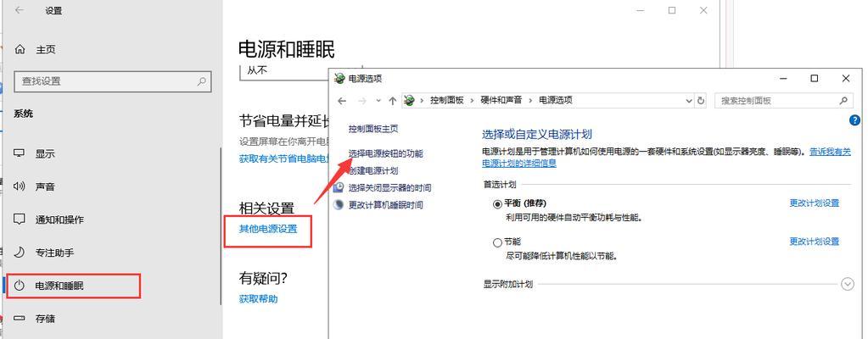
Task: Open the 从不 dropdown in Settings
Action: point(285,72)
